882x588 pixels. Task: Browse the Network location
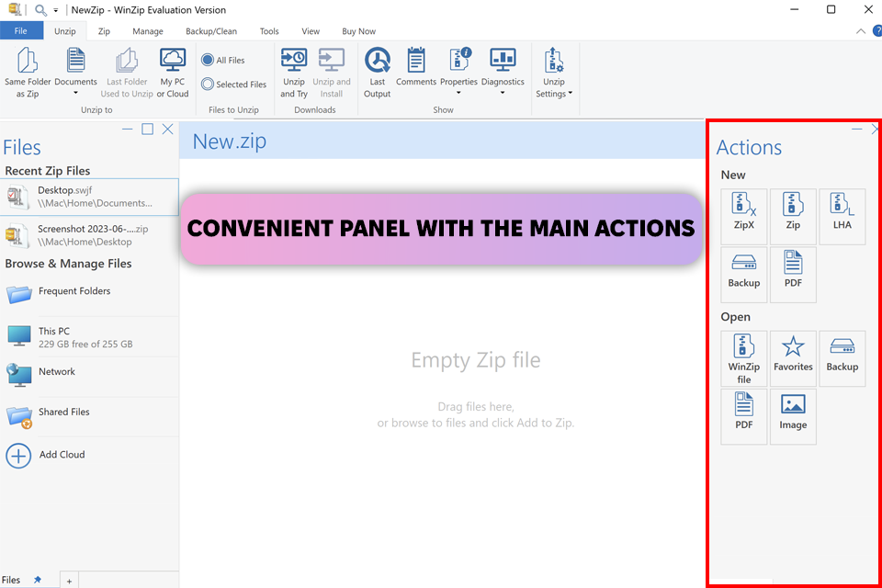[89, 375]
